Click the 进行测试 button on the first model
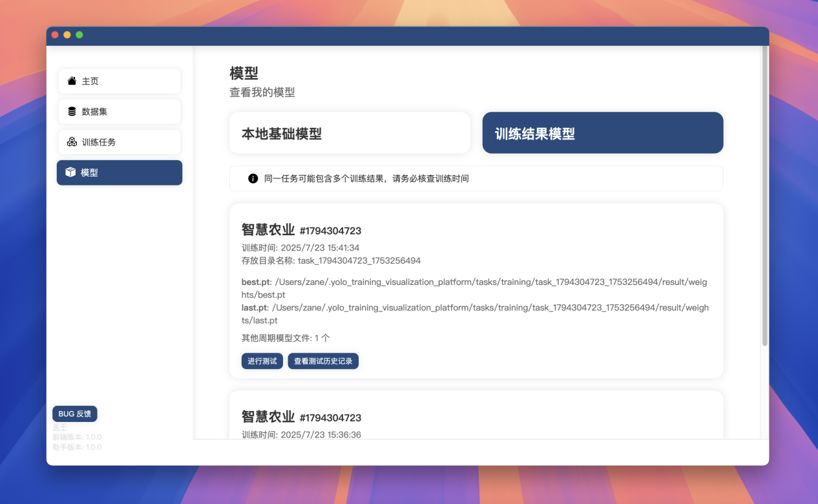 [262, 361]
